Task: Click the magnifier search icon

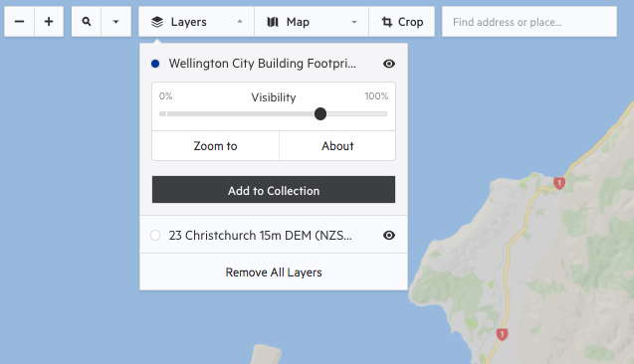Action: click(x=87, y=22)
